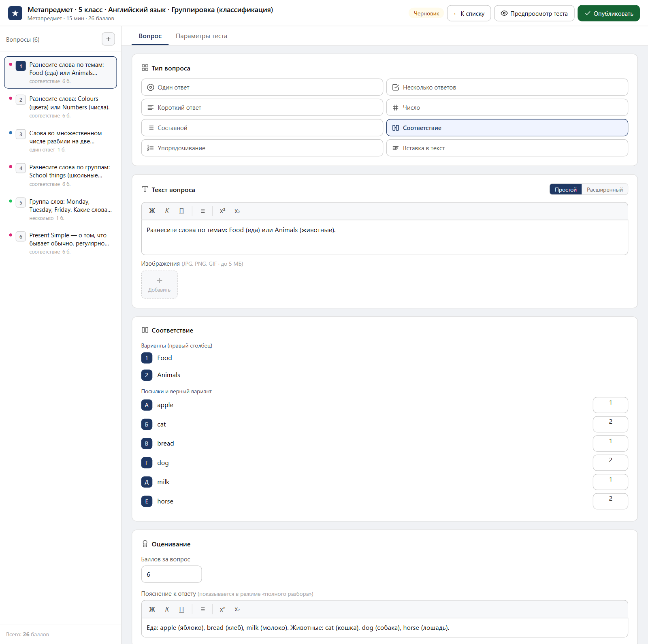Apply subscript in explanation editor toolbar
The height and width of the screenshot is (644, 648).
(237, 609)
